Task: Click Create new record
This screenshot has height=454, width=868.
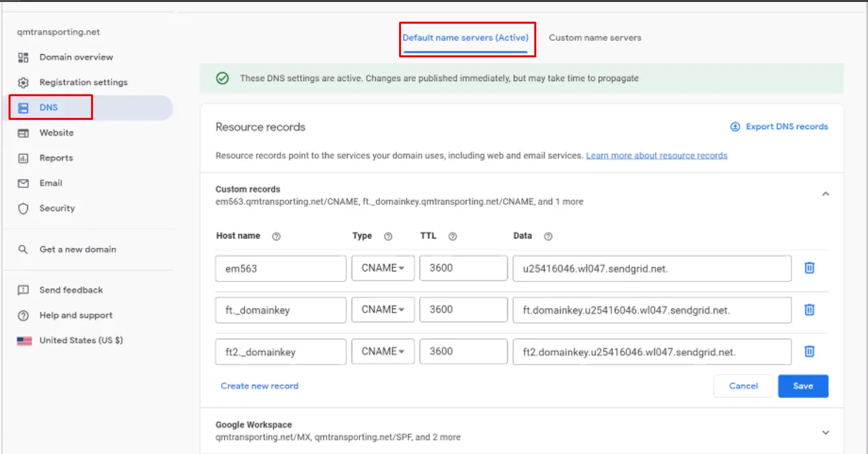Action: [x=259, y=386]
